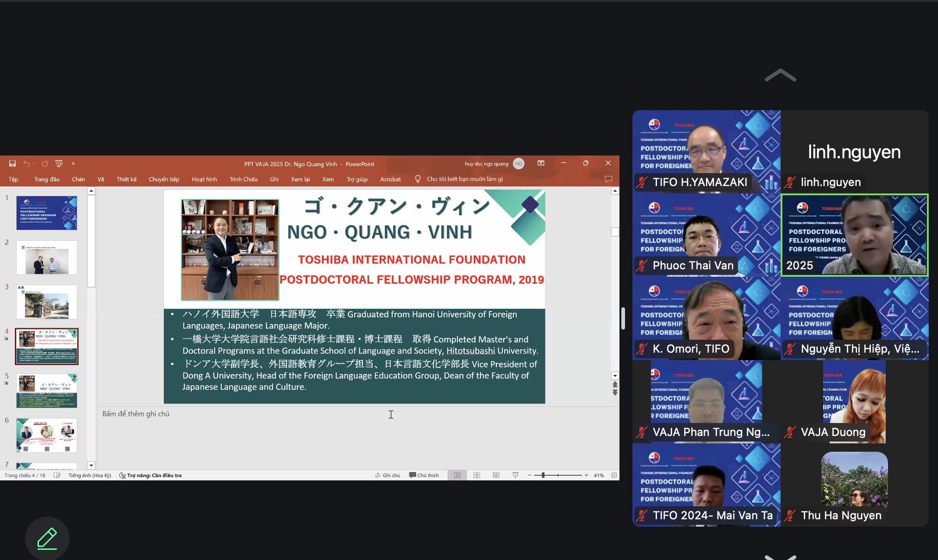Click language 'Tiếng Anh (Hoa Kỳ)' in status bar

coord(90,475)
